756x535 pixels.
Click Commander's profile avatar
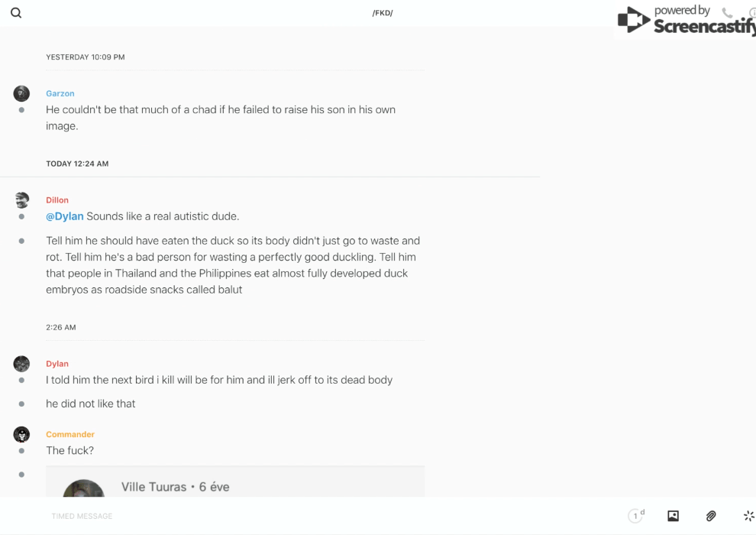point(21,435)
